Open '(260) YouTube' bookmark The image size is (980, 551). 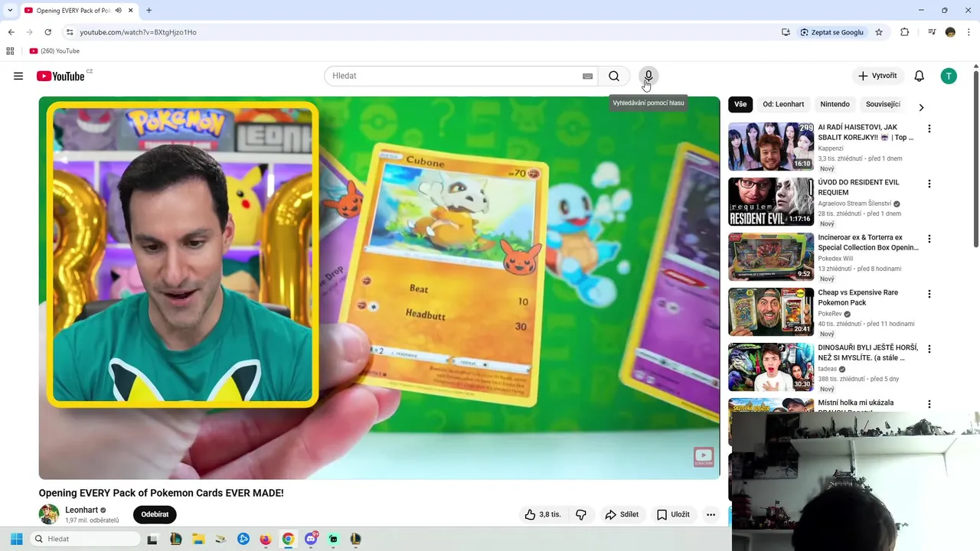pyautogui.click(x=54, y=51)
